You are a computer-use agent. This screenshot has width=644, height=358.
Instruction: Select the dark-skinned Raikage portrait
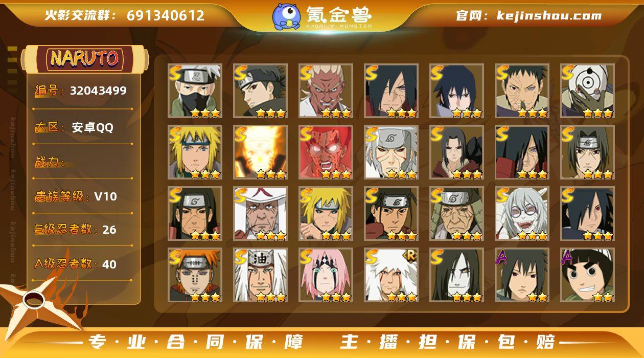[326, 91]
